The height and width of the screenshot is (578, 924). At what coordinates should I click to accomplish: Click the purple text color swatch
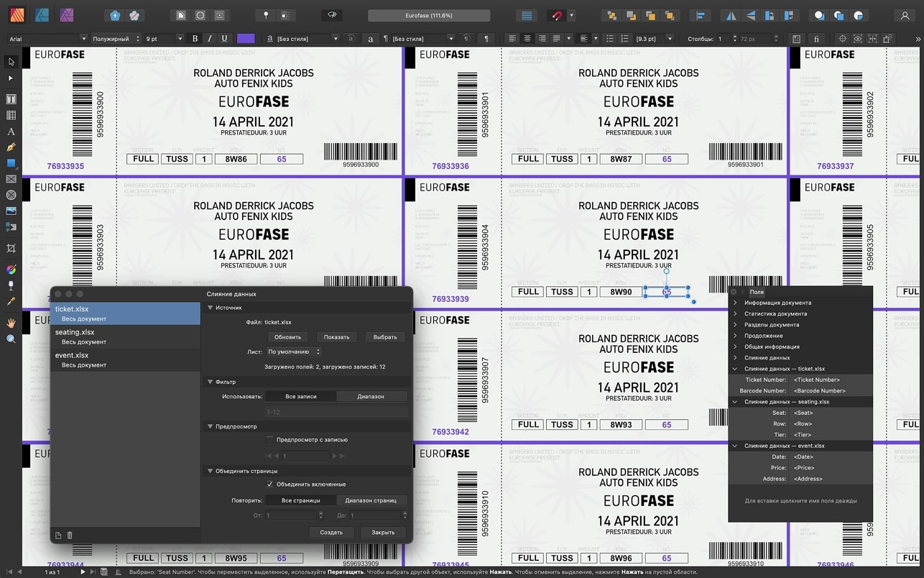tap(246, 39)
